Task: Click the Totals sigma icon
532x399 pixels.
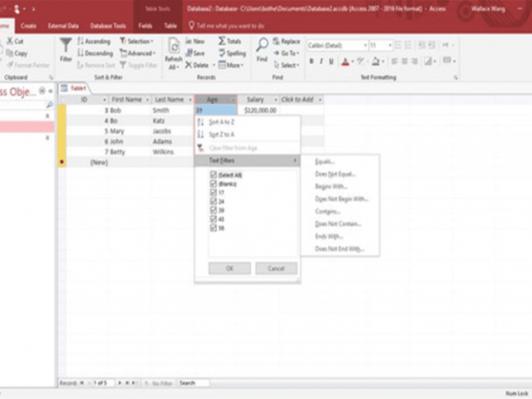Action: 222,41
